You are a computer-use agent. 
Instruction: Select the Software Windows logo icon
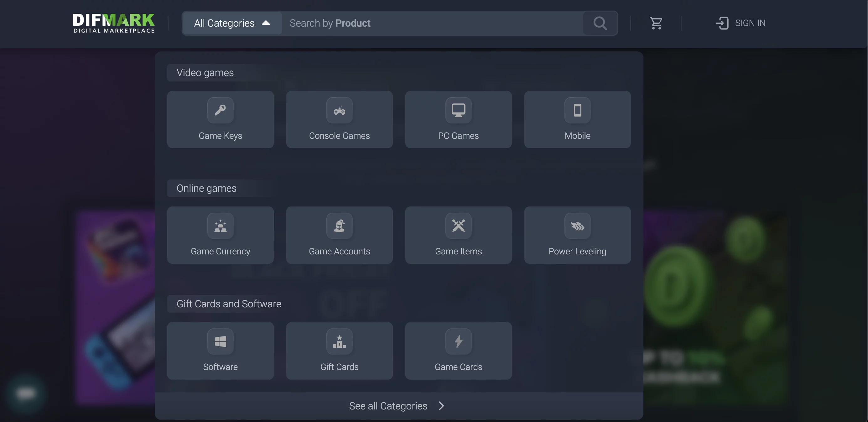click(x=221, y=341)
